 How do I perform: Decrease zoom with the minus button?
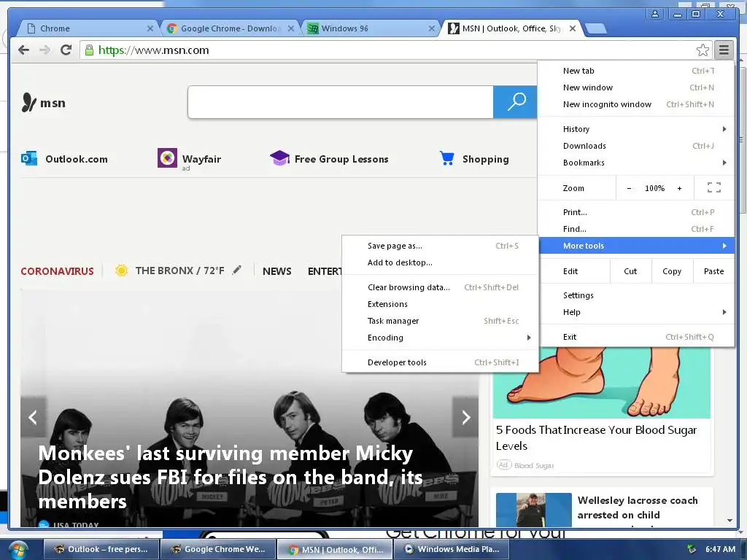coord(629,188)
